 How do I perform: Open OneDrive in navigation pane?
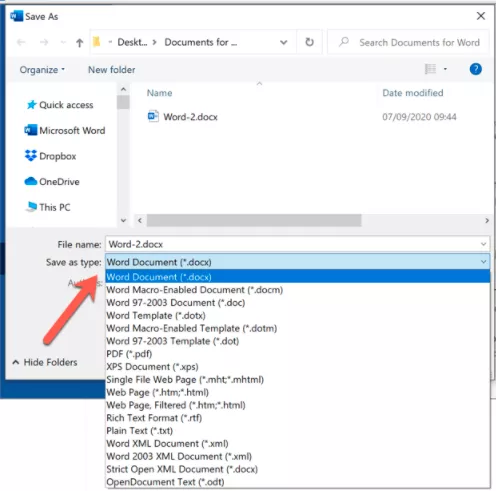52,182
